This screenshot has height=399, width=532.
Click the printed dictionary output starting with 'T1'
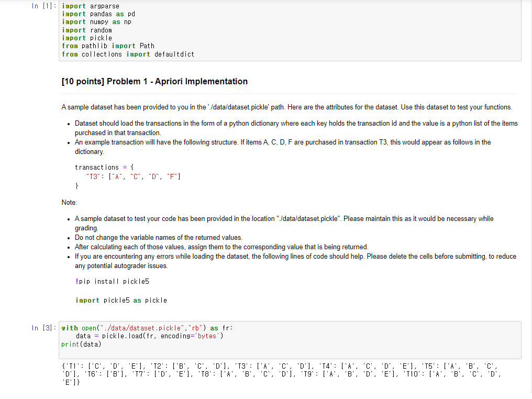click(282, 374)
